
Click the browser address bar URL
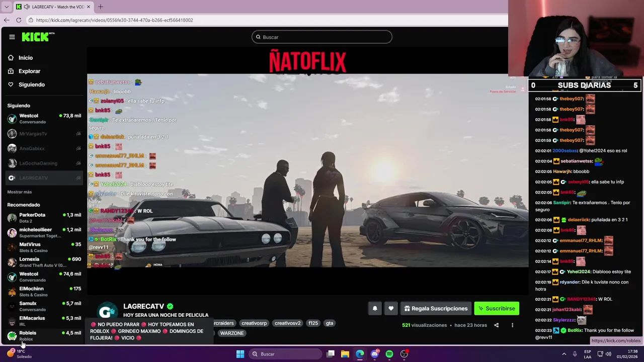(x=115, y=20)
